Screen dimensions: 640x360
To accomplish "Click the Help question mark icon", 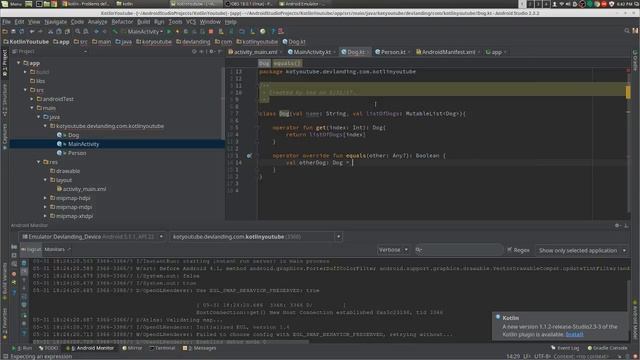I will 273,31.
